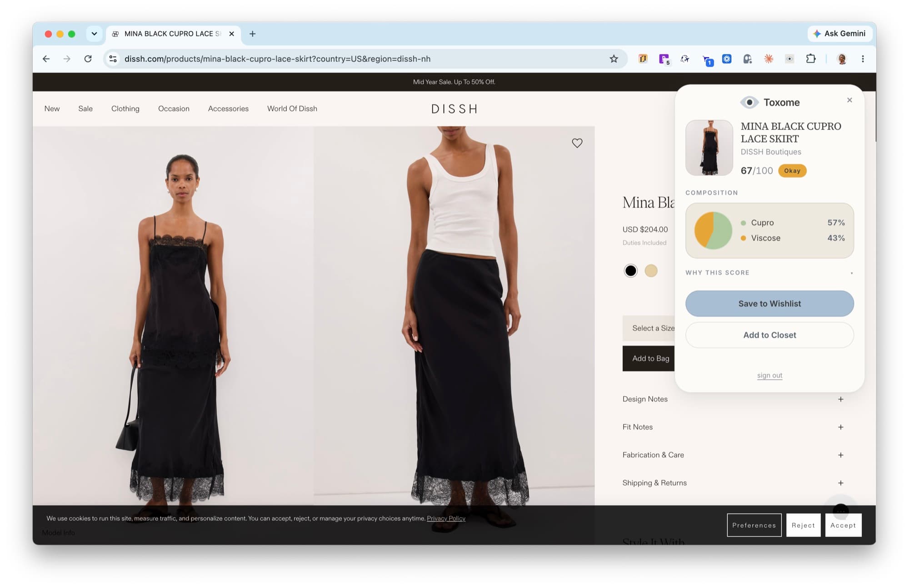Close the Mina Black Cupro Lace tab
The height and width of the screenshot is (588, 909).
[x=232, y=34]
